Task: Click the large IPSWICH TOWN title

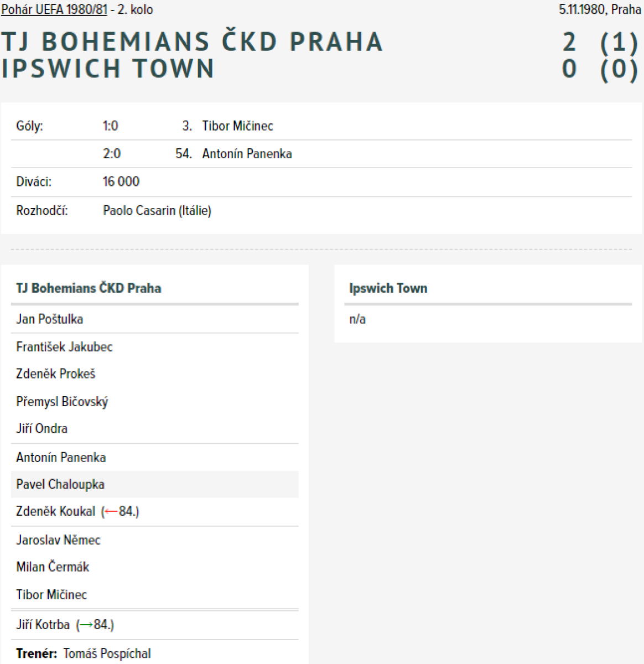Action: 108,69
